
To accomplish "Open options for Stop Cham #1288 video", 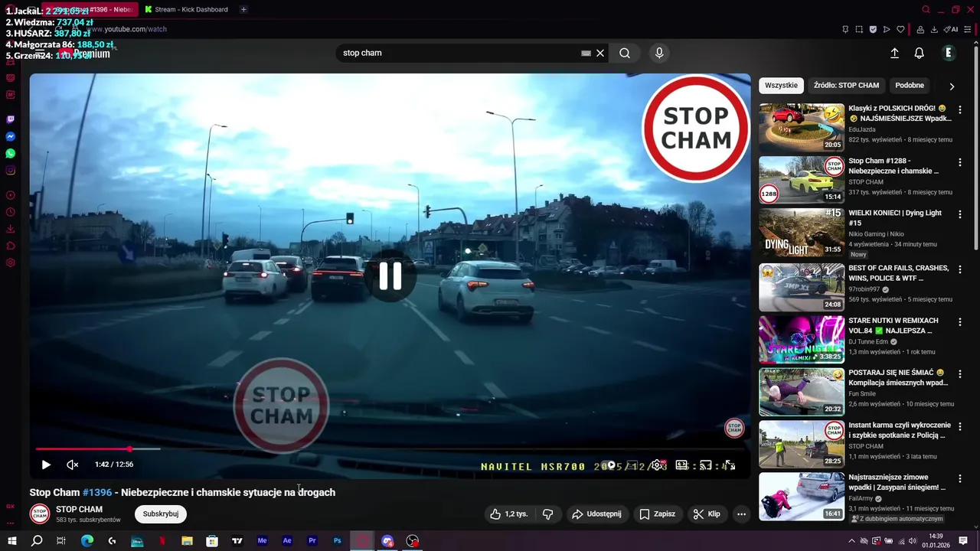I will tap(959, 162).
